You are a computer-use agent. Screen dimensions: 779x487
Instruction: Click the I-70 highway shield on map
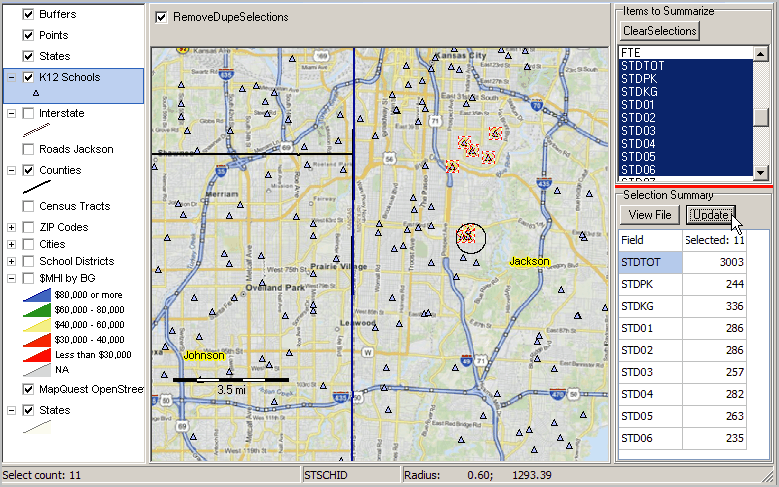pos(536,105)
